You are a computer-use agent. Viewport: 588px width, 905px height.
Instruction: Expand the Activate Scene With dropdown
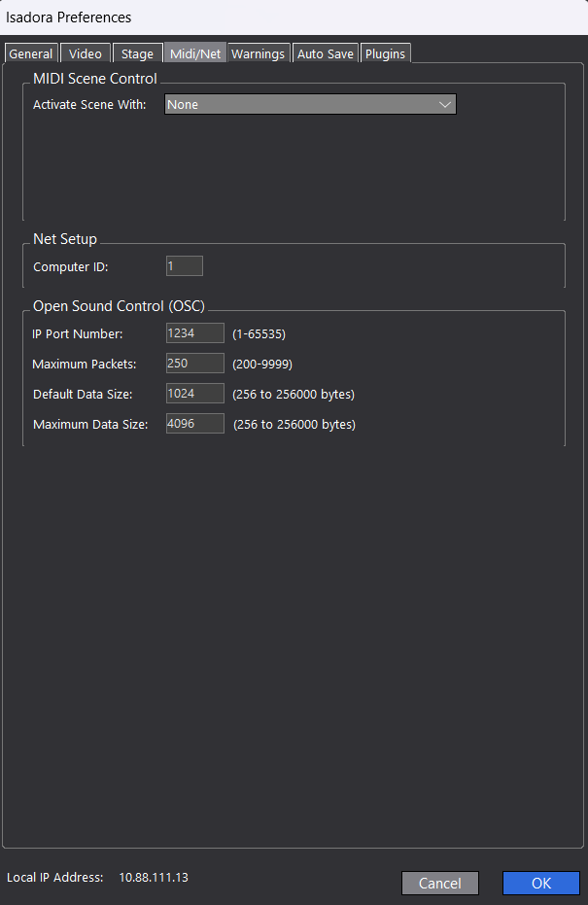(x=310, y=105)
